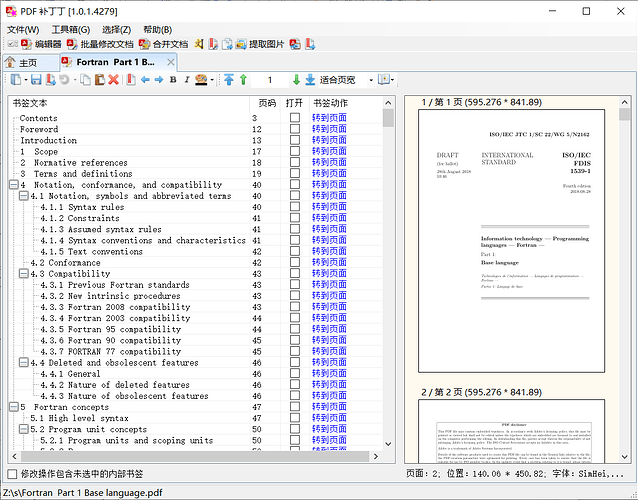Screen dimensions: 638x500
Task: Click the undo arrow icon
Action: pos(64,80)
